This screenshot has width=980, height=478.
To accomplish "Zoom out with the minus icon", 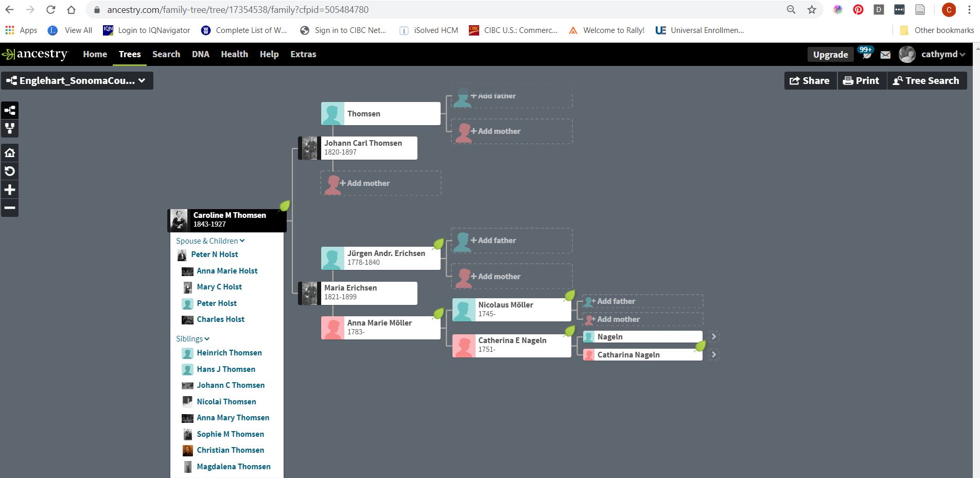I will click(10, 208).
